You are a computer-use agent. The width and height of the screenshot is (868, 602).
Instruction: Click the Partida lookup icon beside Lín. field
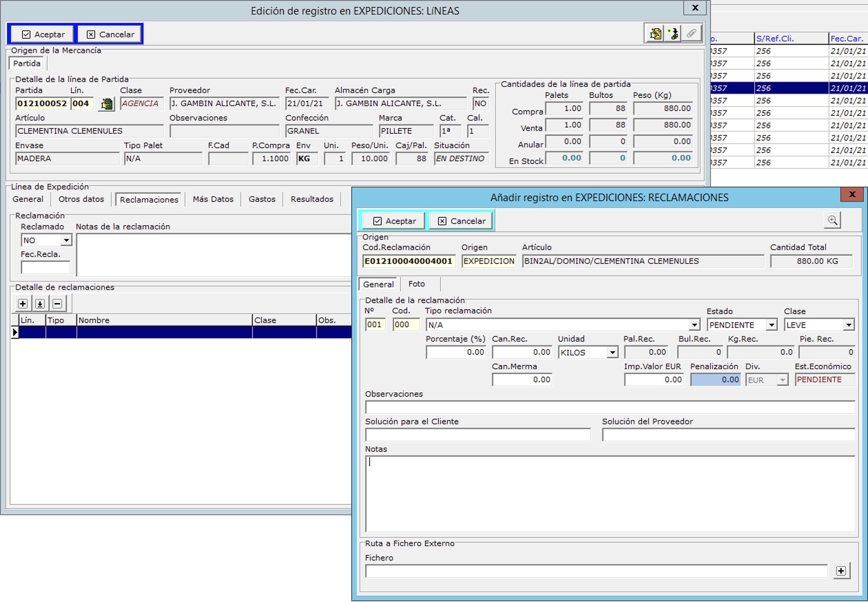107,104
